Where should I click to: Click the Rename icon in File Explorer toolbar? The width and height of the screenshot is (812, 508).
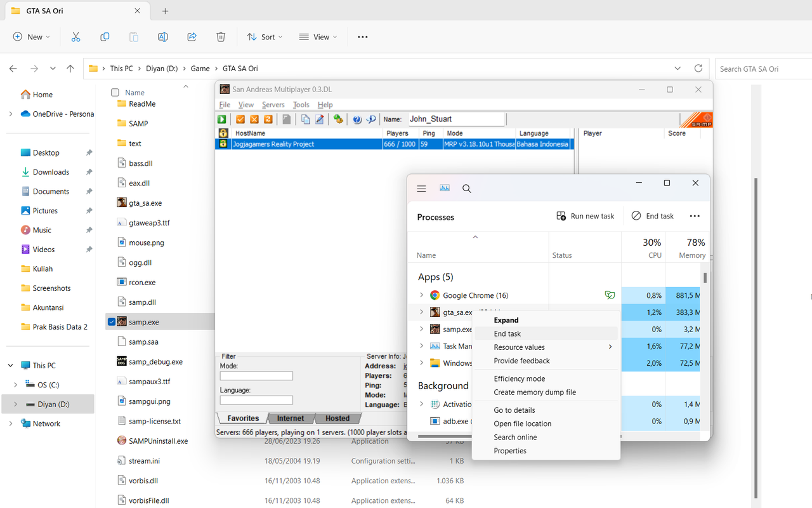(163, 37)
